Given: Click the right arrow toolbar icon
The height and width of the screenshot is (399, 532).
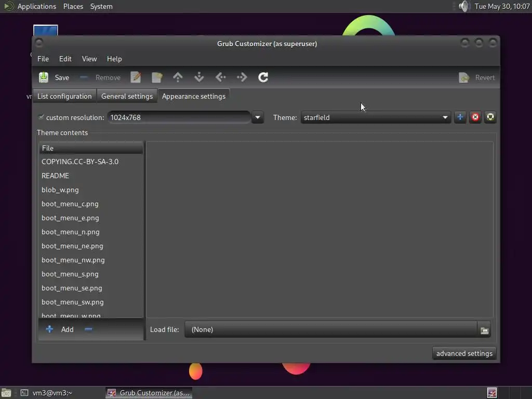Looking at the screenshot, I should [x=242, y=77].
